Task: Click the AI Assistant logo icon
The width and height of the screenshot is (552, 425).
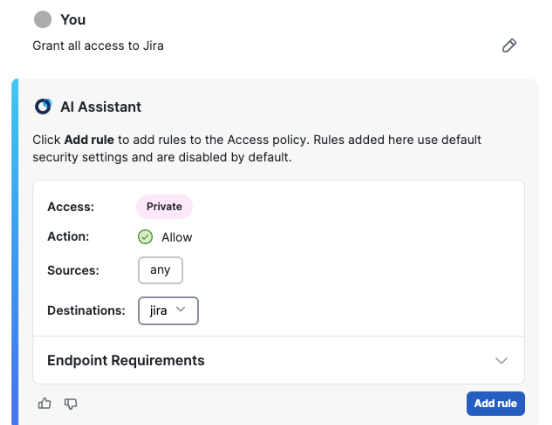Action: tap(43, 106)
